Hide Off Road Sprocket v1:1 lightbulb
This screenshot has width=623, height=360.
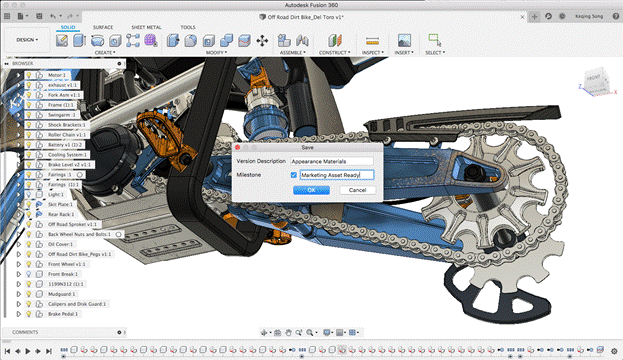click(x=29, y=224)
